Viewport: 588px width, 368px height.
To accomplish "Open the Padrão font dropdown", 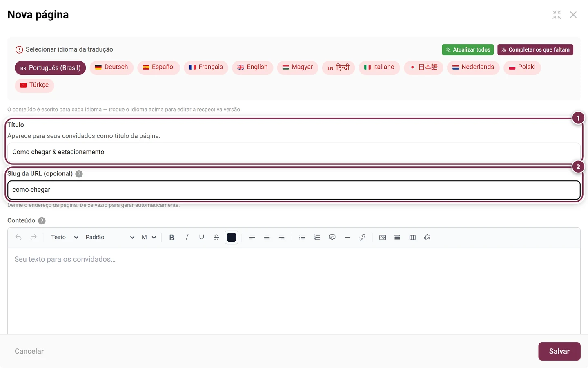I will 109,237.
